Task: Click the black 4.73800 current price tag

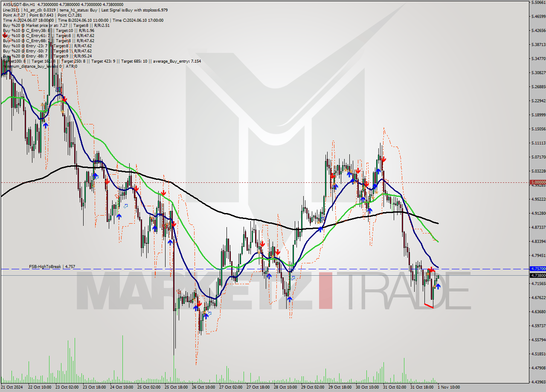Action: [x=537, y=275]
